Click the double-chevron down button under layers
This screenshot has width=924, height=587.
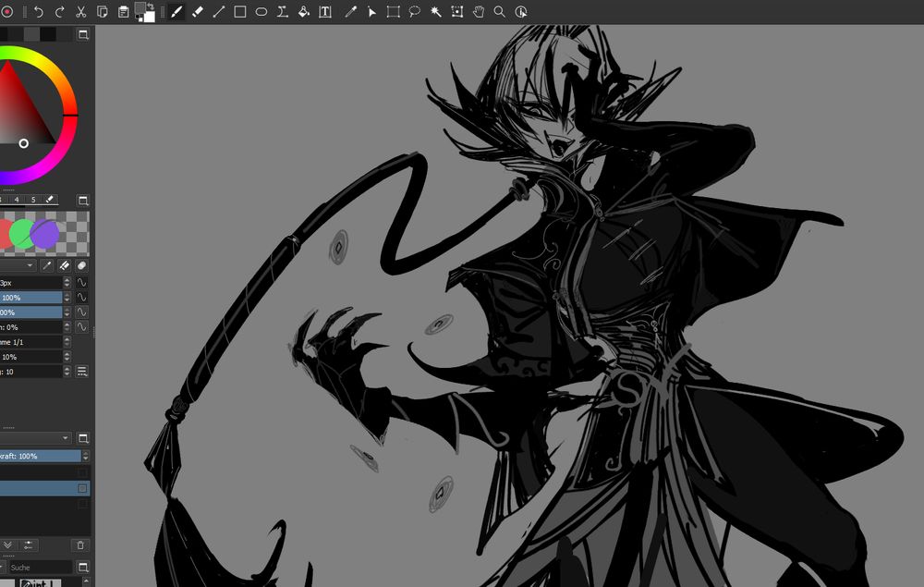click(x=7, y=545)
